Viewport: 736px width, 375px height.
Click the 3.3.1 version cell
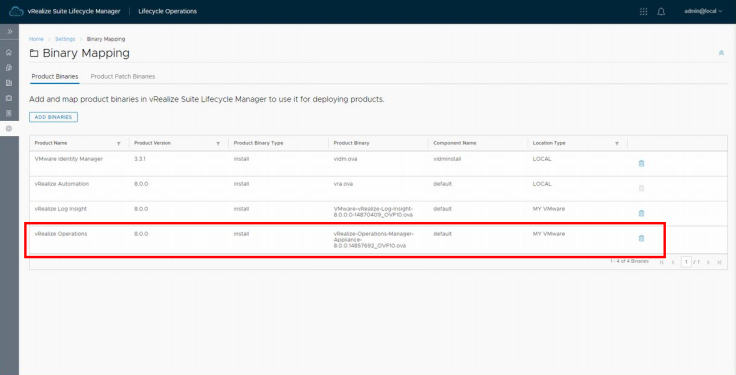click(140, 159)
